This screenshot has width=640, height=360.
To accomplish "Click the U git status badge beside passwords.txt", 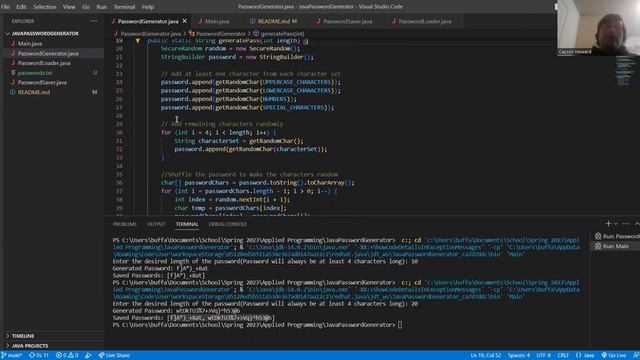I will coord(95,73).
